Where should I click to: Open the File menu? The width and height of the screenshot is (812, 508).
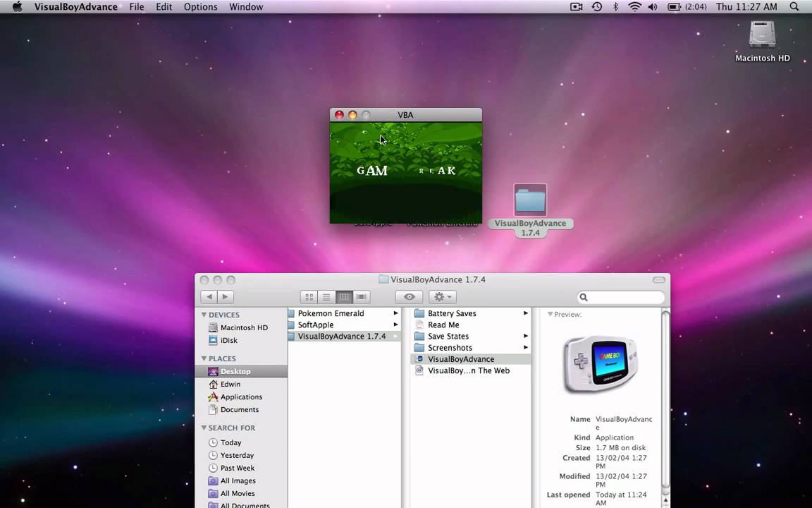(x=137, y=7)
